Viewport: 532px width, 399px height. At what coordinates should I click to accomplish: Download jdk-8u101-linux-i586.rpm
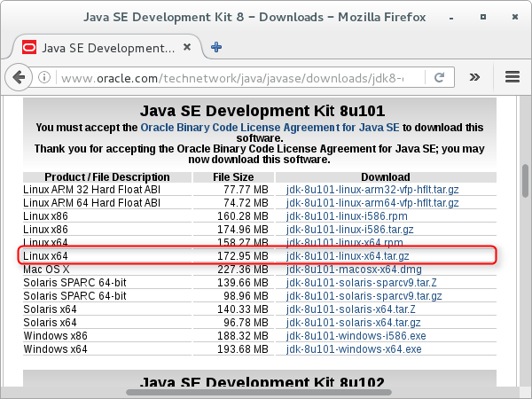pos(347,216)
